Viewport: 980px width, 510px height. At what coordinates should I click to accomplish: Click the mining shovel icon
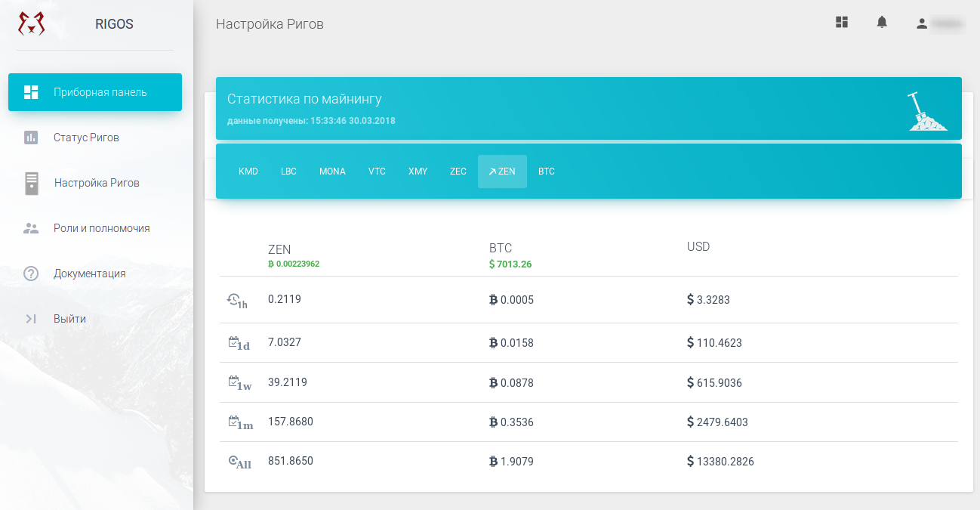click(x=927, y=112)
